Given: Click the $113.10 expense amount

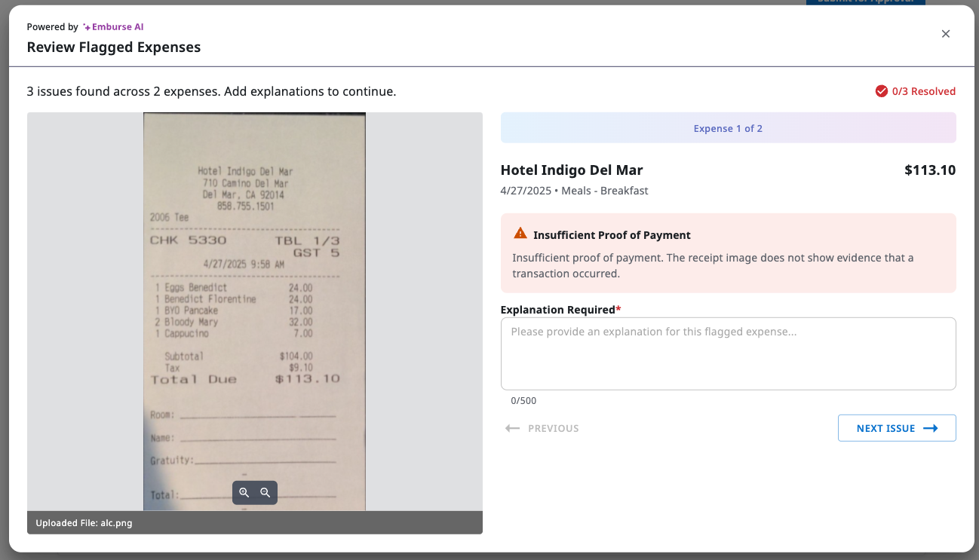Looking at the screenshot, I should click(x=930, y=170).
